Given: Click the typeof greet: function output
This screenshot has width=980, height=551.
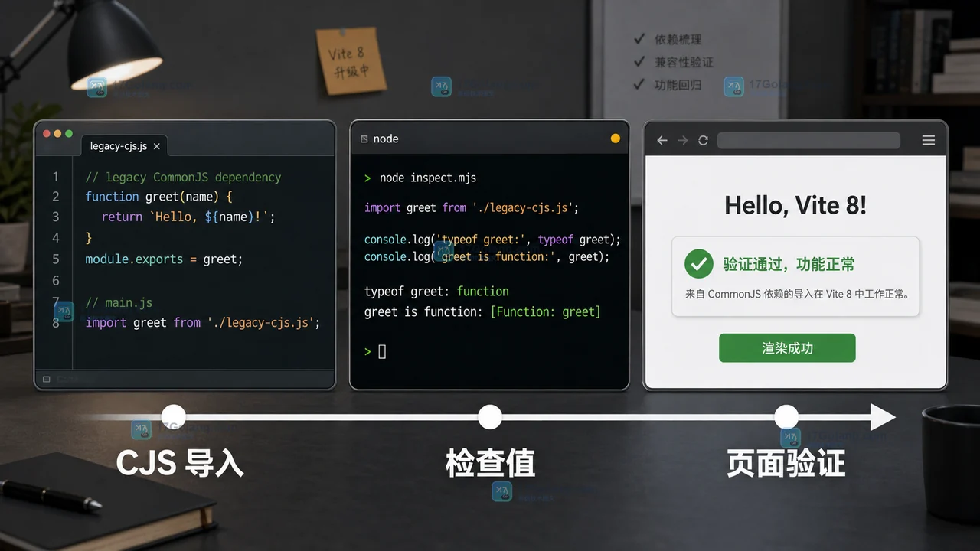Looking at the screenshot, I should point(436,292).
